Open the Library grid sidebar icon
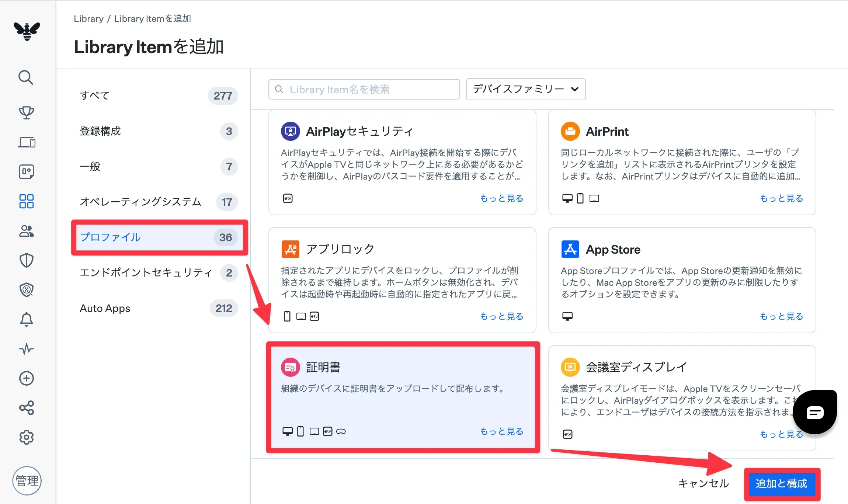Image resolution: width=848 pixels, height=504 pixels. [26, 201]
